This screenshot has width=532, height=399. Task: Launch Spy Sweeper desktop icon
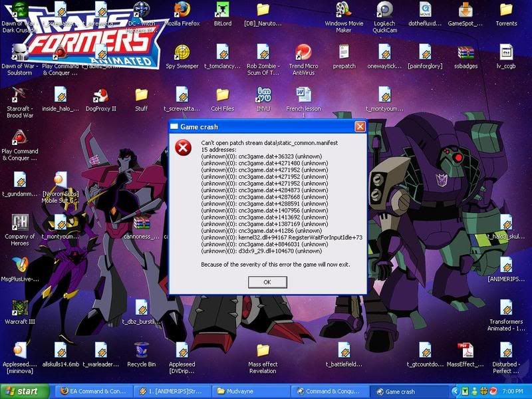[182, 53]
